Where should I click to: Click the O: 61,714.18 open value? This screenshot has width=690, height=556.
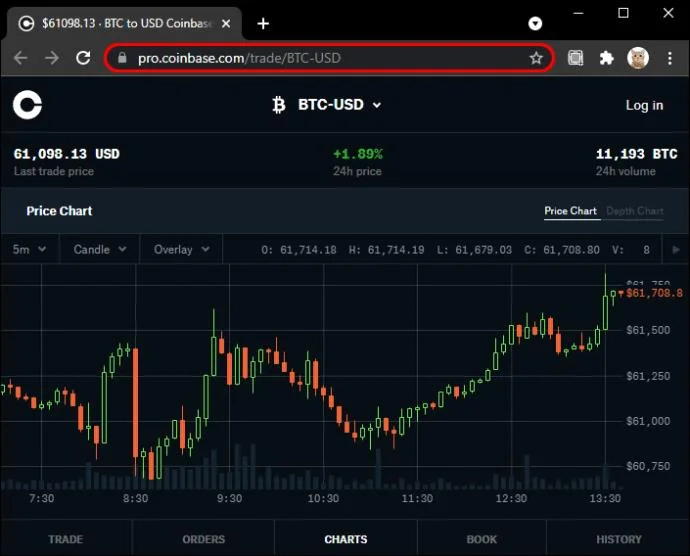[299, 250]
